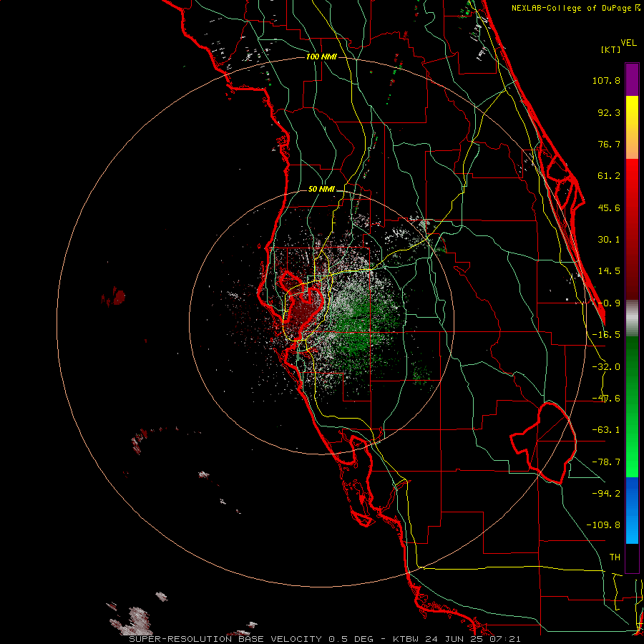Pick the blue segment of velocity color bar
644x644 pixels.
(x=632, y=510)
